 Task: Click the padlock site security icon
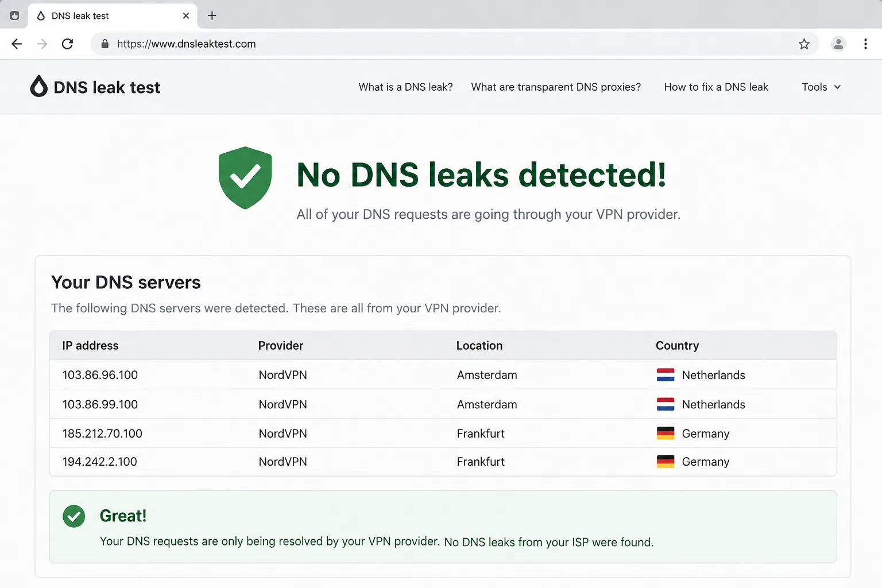[105, 44]
